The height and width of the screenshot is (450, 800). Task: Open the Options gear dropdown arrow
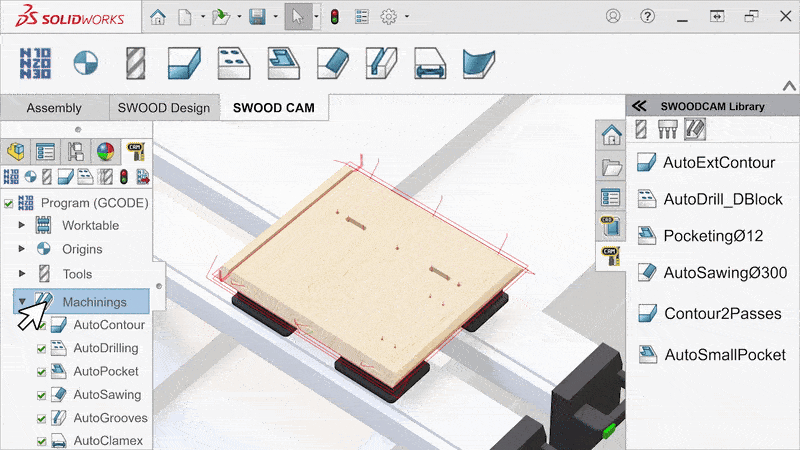coord(407,17)
